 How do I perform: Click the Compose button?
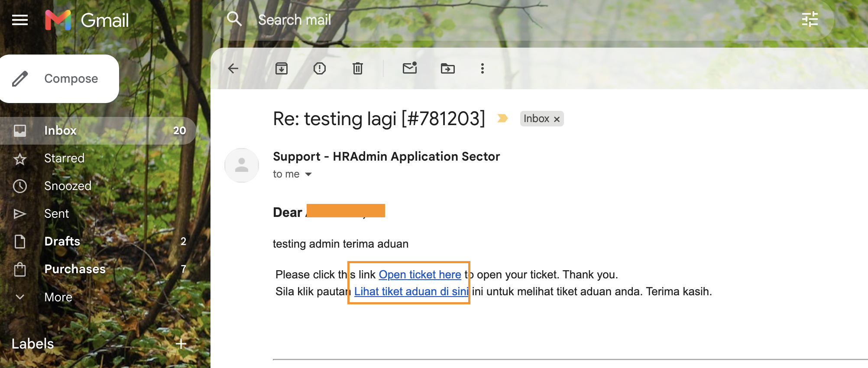59,79
